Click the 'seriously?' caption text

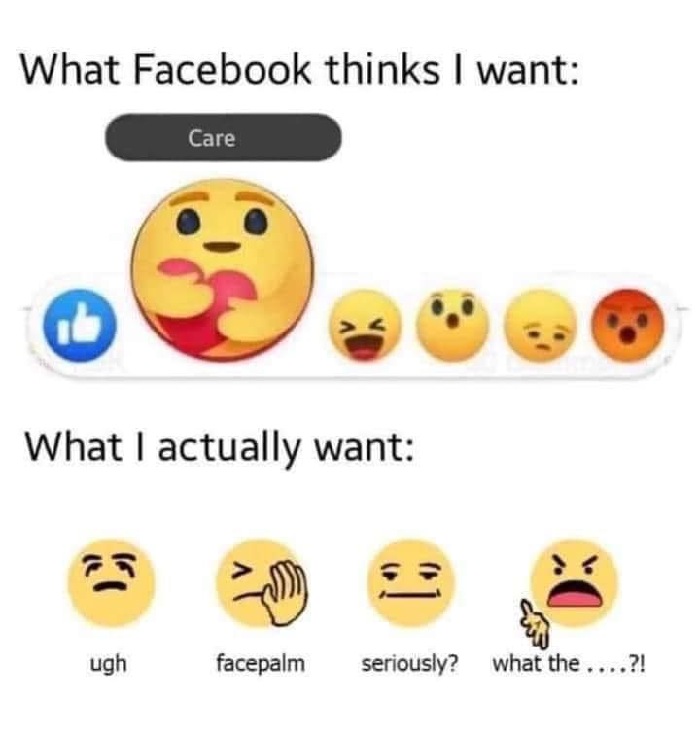(x=409, y=664)
